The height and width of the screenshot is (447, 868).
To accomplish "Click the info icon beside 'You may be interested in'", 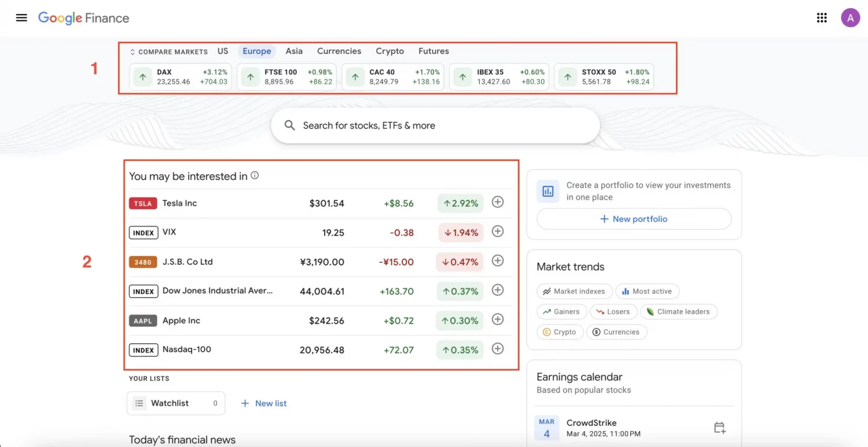I will tap(255, 175).
